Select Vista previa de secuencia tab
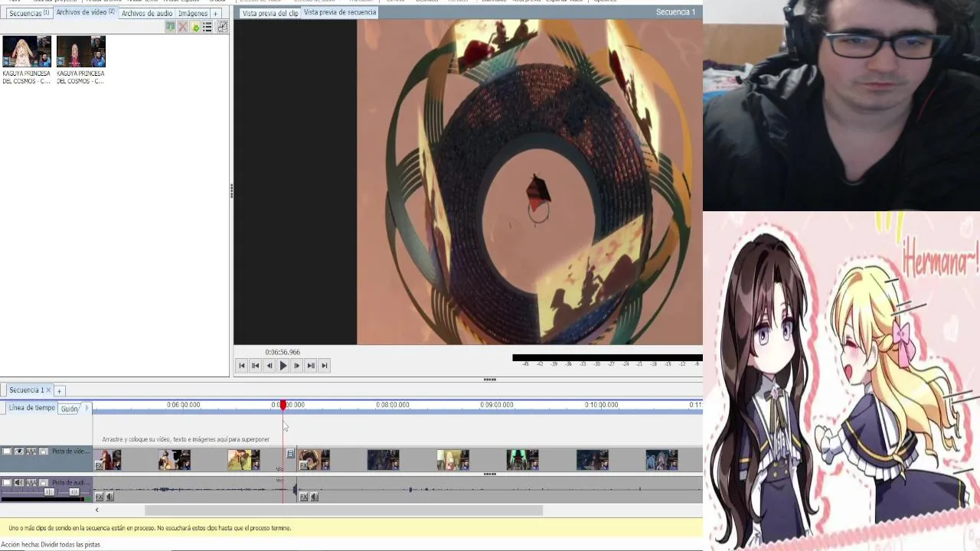980x551 pixels. (340, 12)
